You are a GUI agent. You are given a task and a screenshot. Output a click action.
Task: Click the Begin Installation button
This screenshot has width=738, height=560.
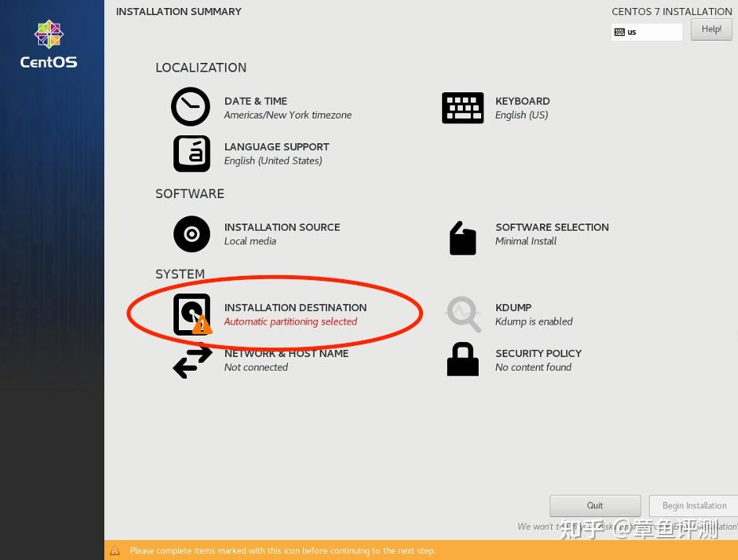[693, 505]
